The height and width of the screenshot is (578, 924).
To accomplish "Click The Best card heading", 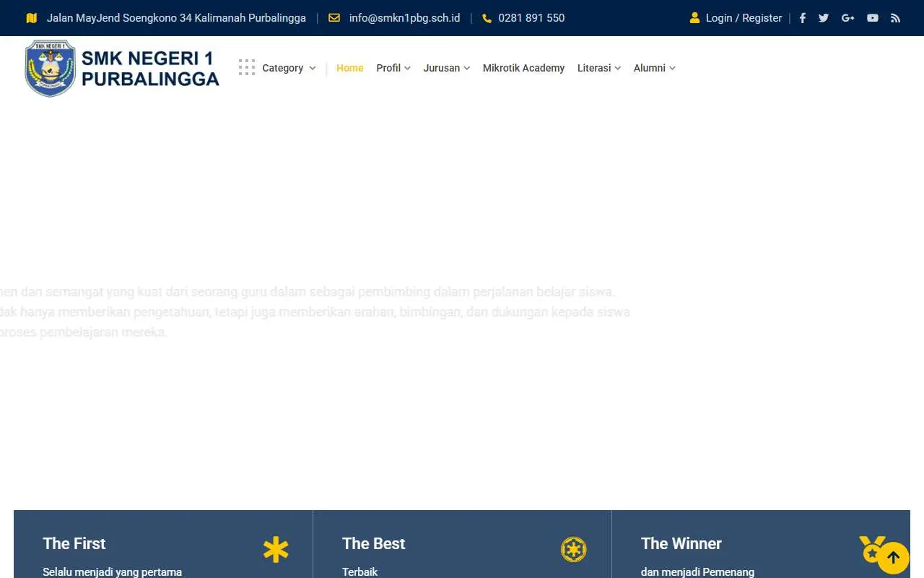I will pyautogui.click(x=373, y=543).
